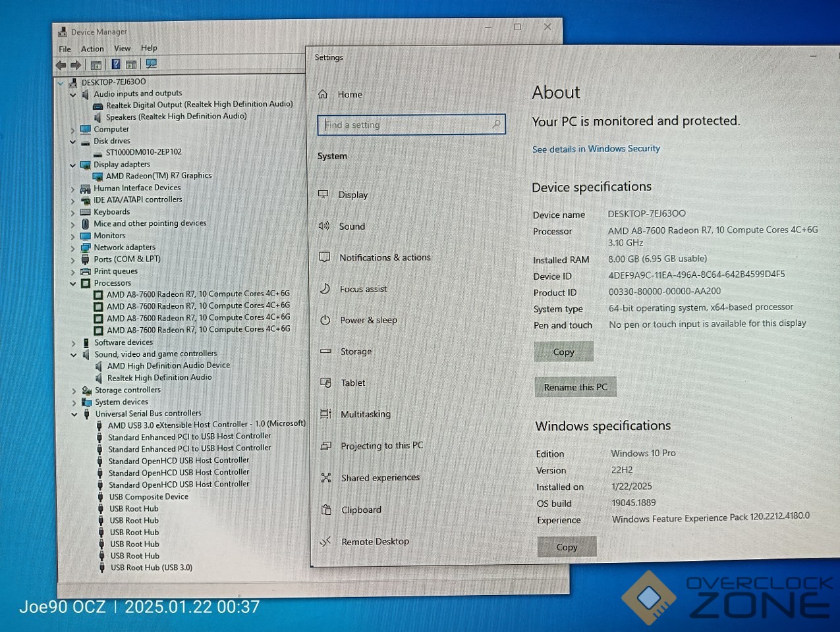Select the Monitors category row
The width and height of the screenshot is (840, 632).
coord(103,236)
